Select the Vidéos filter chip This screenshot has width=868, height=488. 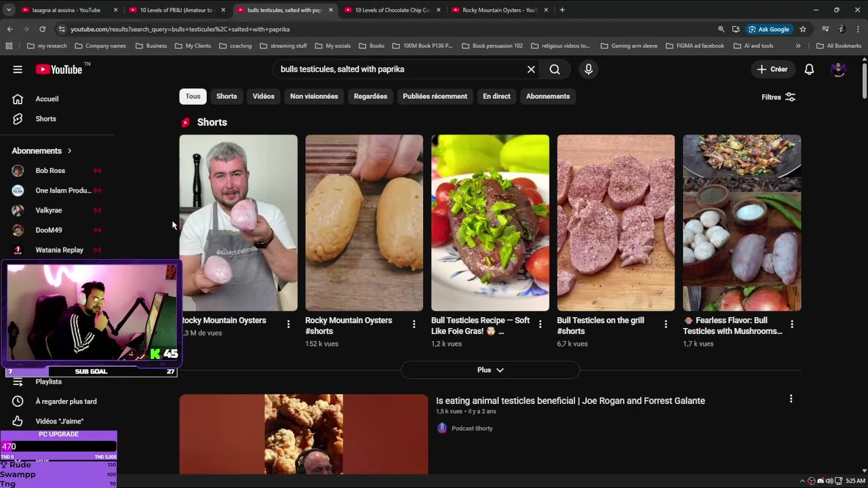pos(264,96)
